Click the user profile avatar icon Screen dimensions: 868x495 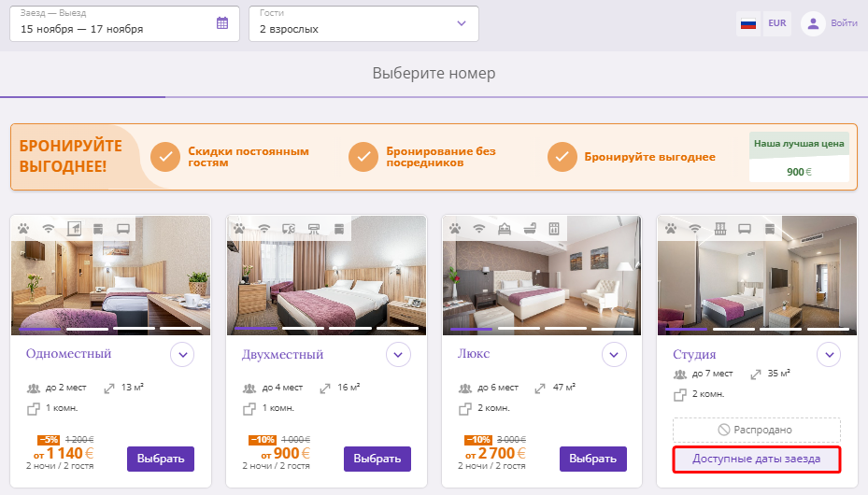click(813, 23)
